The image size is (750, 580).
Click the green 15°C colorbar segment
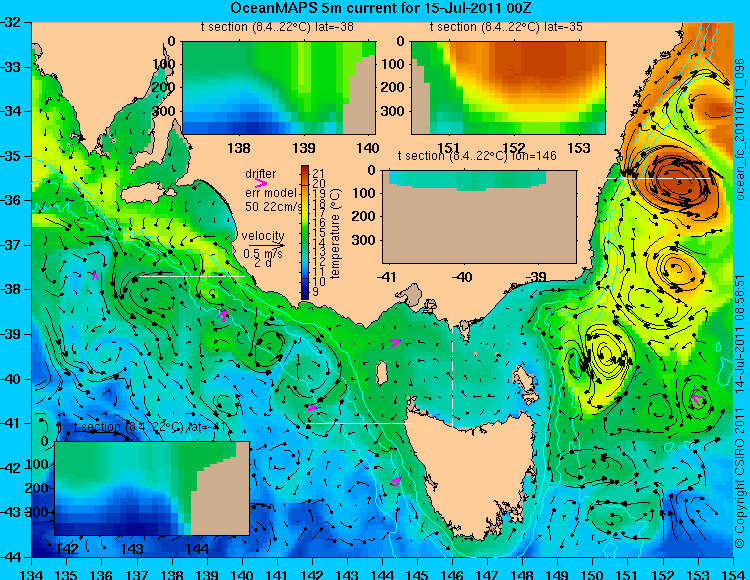(305, 232)
